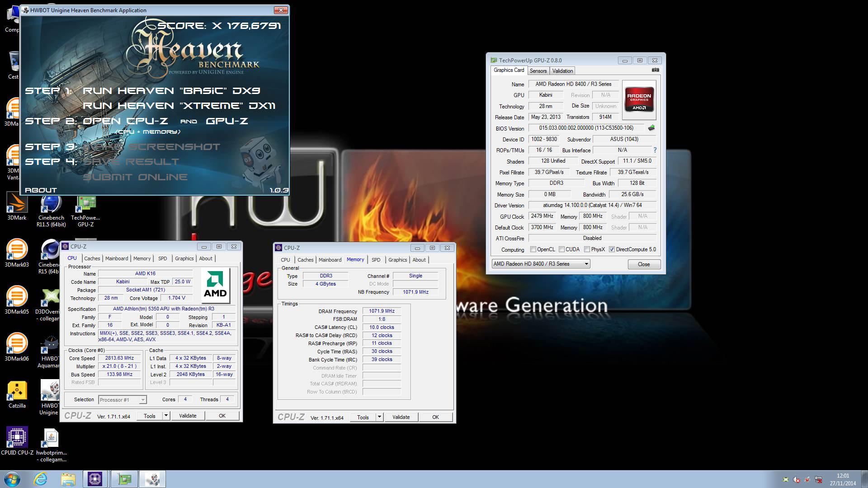Switch to GPU-Z taskbar button
The width and height of the screenshot is (868, 488).
tap(124, 479)
